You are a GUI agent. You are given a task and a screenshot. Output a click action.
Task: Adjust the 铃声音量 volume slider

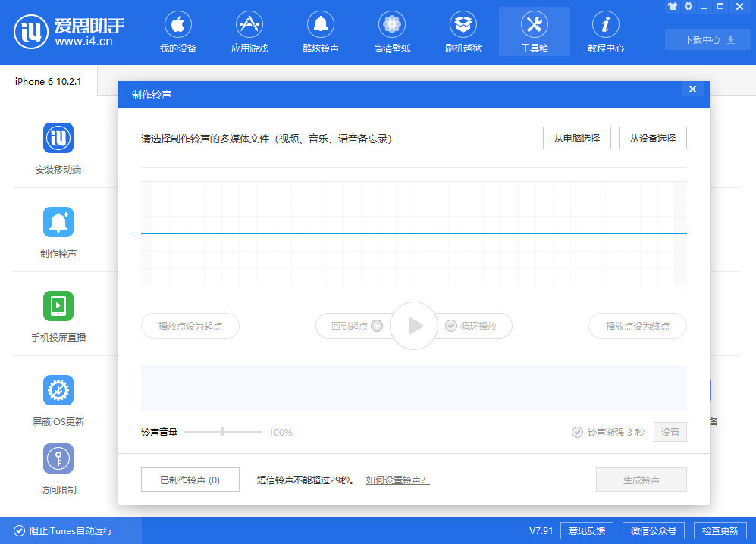click(x=223, y=431)
